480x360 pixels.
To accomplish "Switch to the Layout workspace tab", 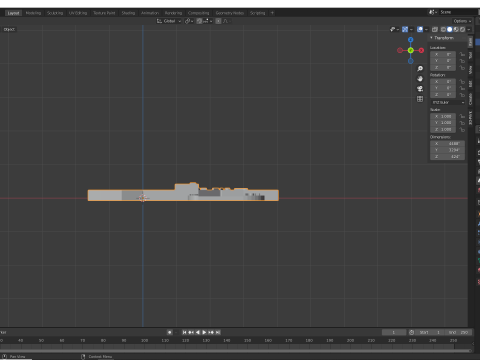I will 13,13.
